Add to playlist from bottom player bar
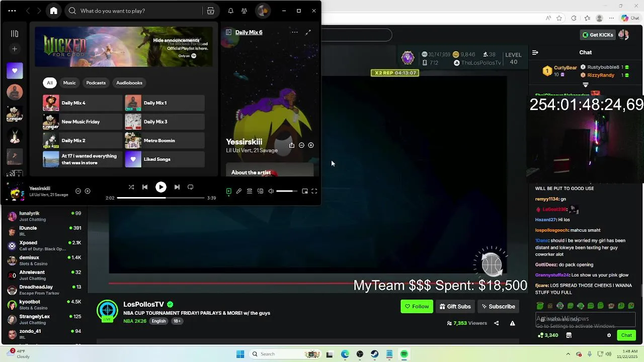 point(88,191)
